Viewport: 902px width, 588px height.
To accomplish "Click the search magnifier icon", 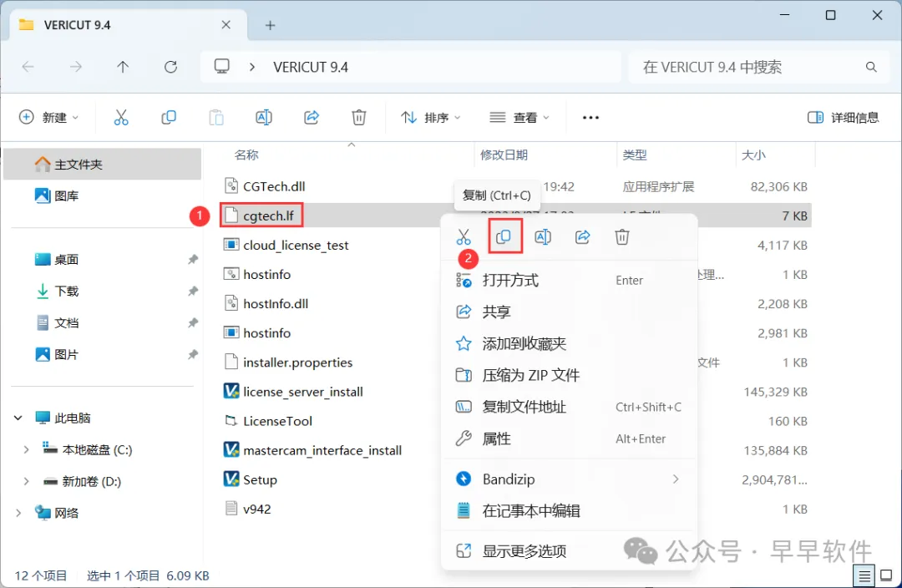I will coord(871,67).
